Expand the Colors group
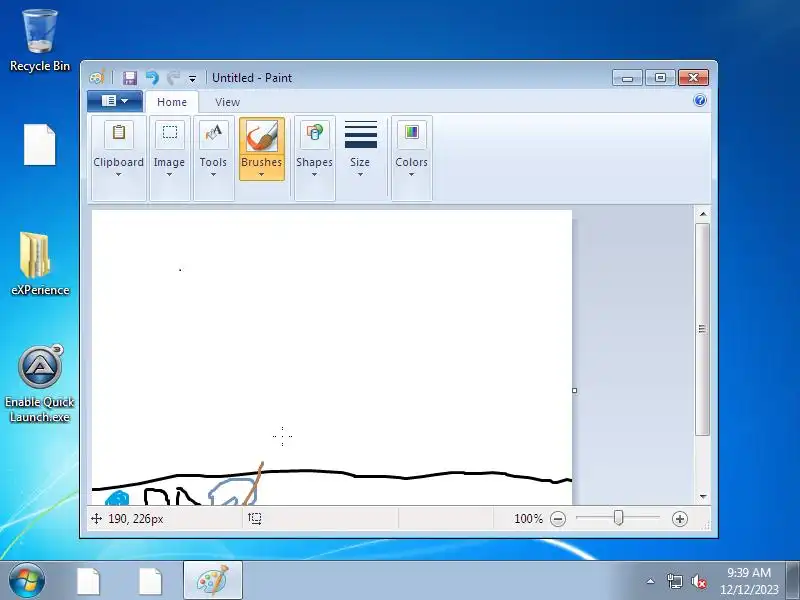The image size is (800, 600). point(411,158)
